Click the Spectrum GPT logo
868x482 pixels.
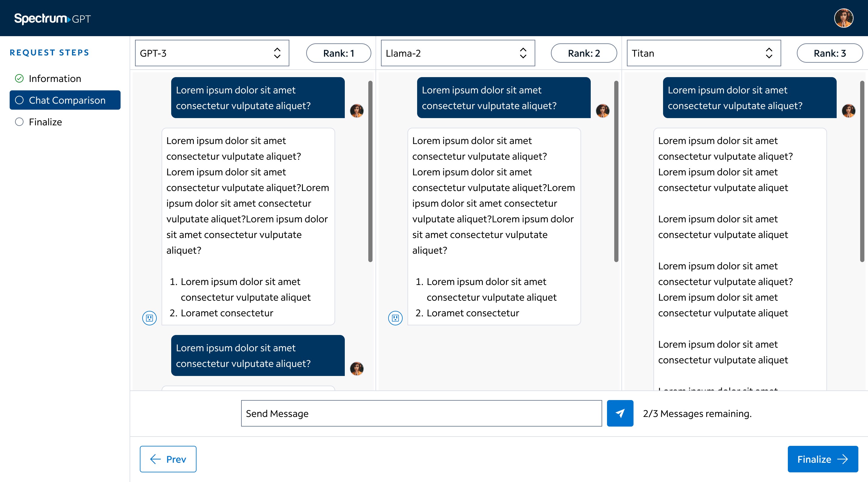(x=52, y=18)
